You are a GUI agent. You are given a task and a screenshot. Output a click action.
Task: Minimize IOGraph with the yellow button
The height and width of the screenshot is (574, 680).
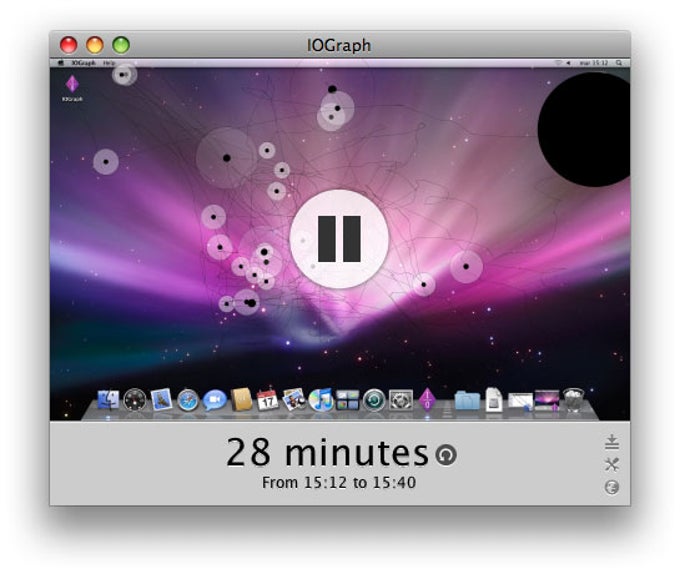[x=95, y=45]
